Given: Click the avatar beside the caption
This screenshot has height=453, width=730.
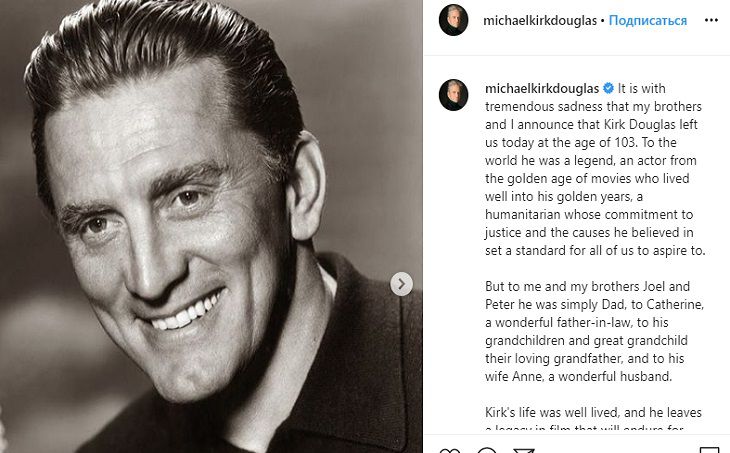Looking at the screenshot, I should tap(453, 95).
